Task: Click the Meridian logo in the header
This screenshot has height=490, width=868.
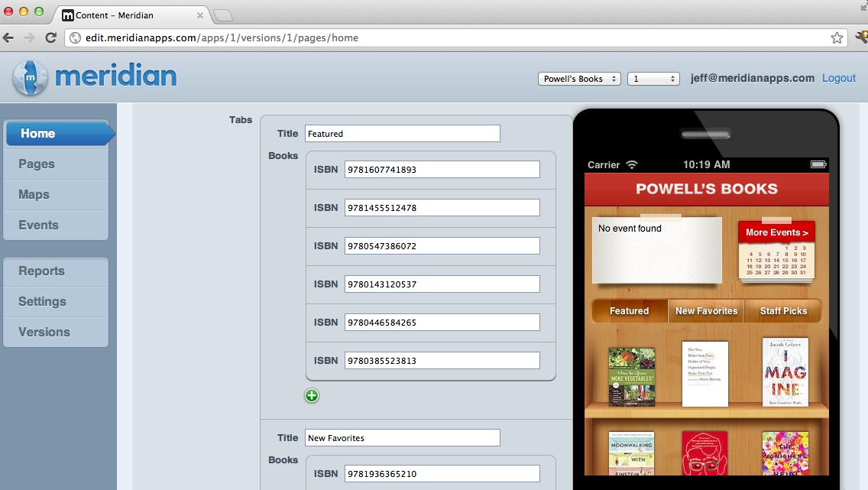Action: tap(92, 77)
